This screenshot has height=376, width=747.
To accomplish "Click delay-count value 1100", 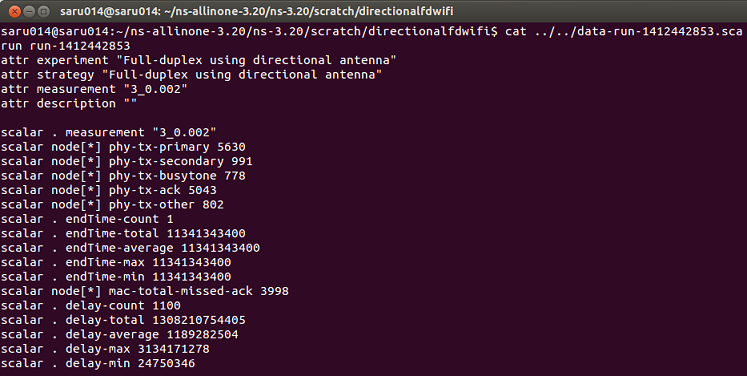I will (x=166, y=305).
